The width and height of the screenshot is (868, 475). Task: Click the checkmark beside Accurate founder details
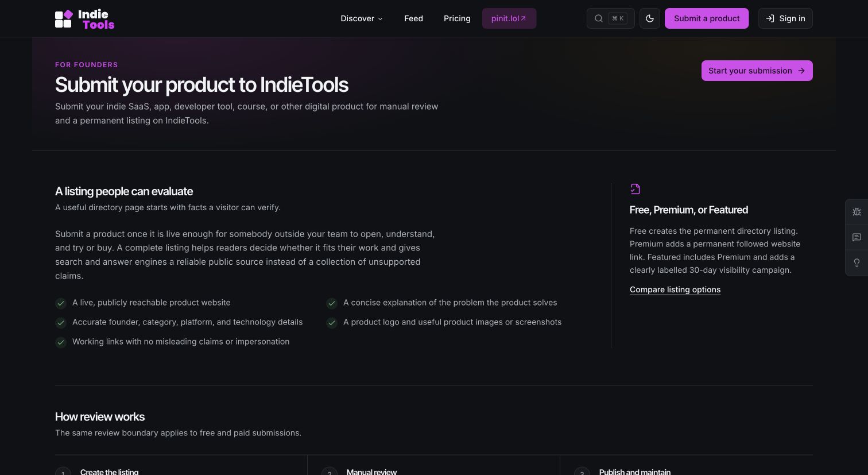point(61,323)
